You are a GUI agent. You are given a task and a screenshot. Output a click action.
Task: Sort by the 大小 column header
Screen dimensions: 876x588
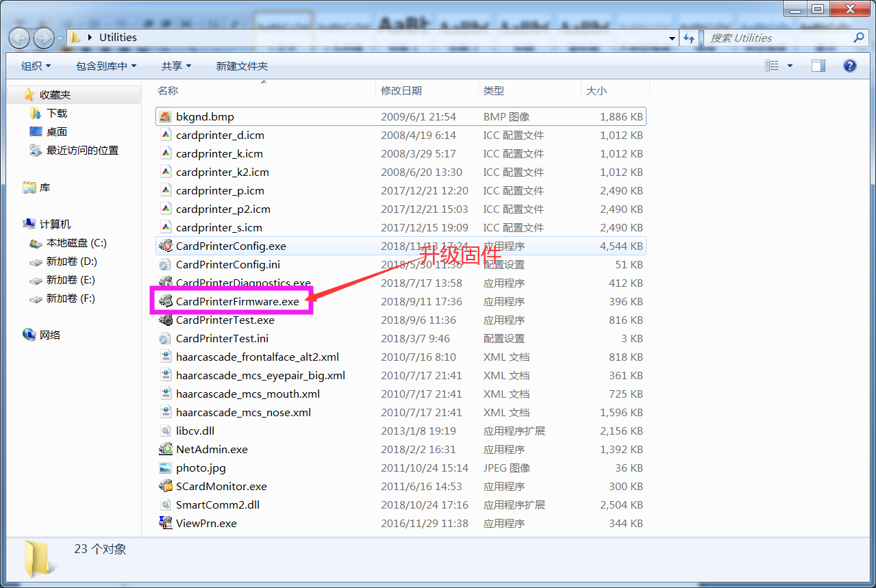[x=596, y=90]
